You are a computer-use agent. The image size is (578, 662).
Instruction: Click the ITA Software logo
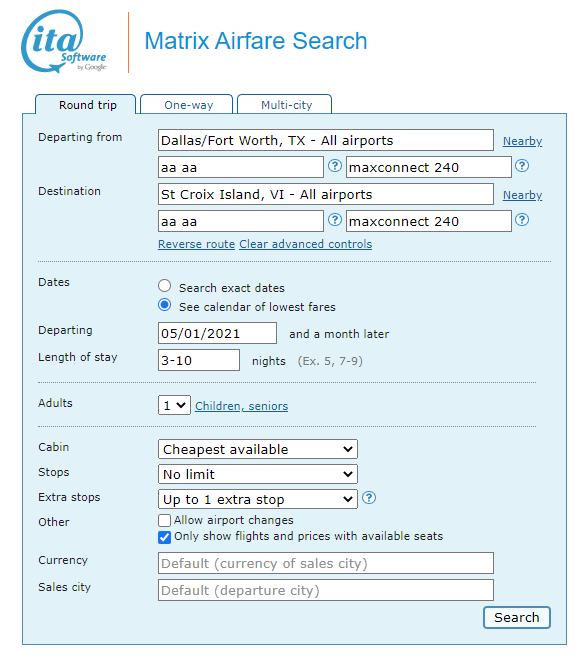[x=64, y=41]
